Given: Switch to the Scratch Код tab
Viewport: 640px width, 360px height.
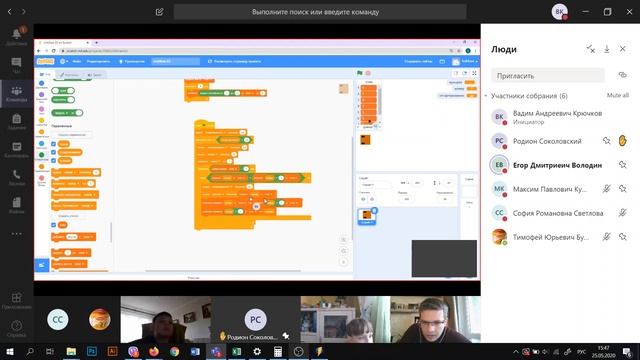Looking at the screenshot, I should pos(45,75).
